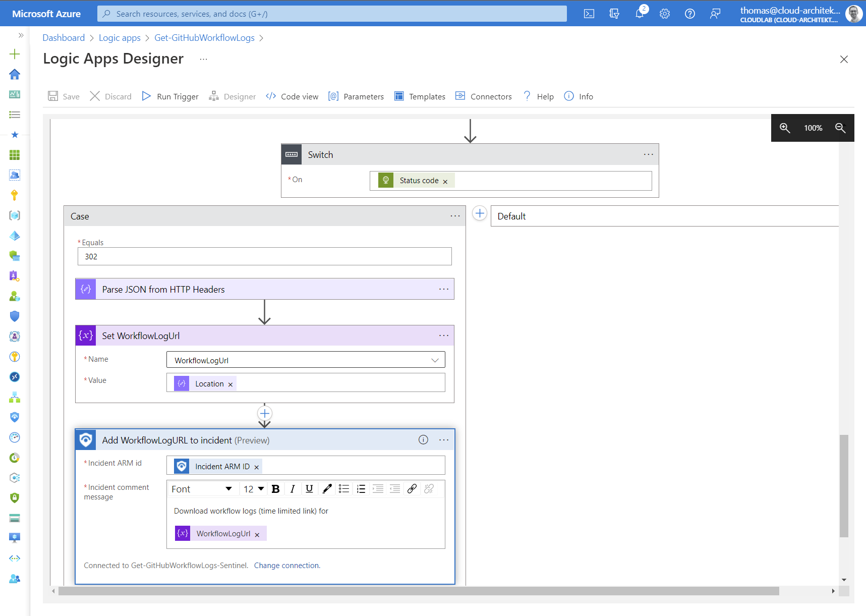Screen dimensions: 866x616
Task: Navigate to the Dashboard breadcrumb
Action: point(64,38)
